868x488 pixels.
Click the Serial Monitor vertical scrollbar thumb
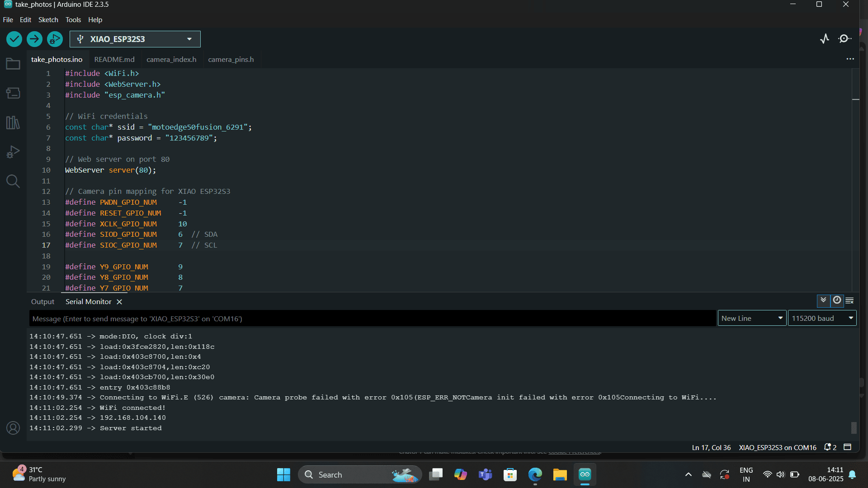[x=854, y=427]
